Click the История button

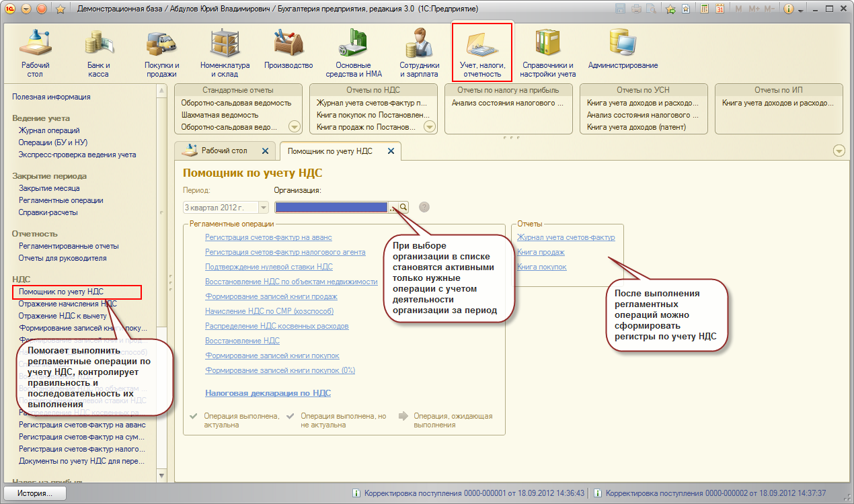(36, 493)
